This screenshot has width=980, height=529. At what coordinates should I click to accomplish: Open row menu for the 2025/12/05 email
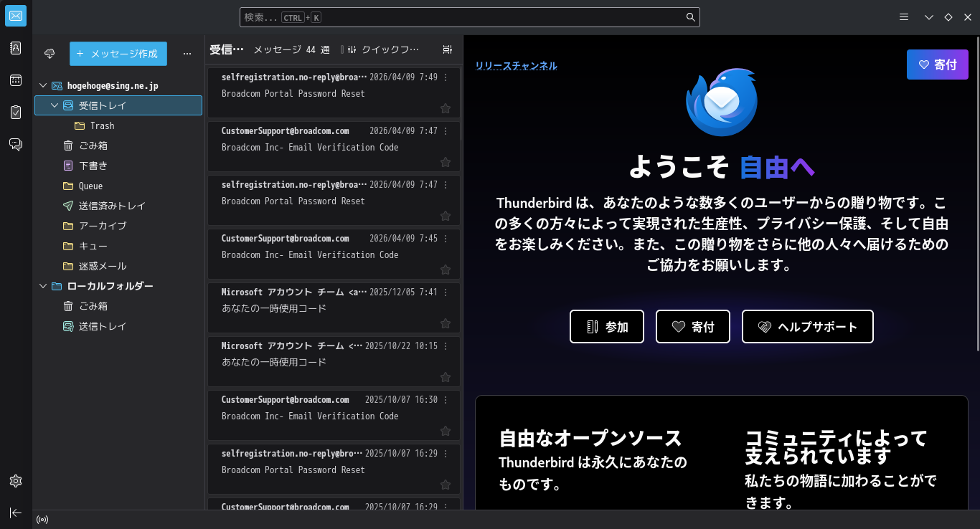(x=446, y=292)
